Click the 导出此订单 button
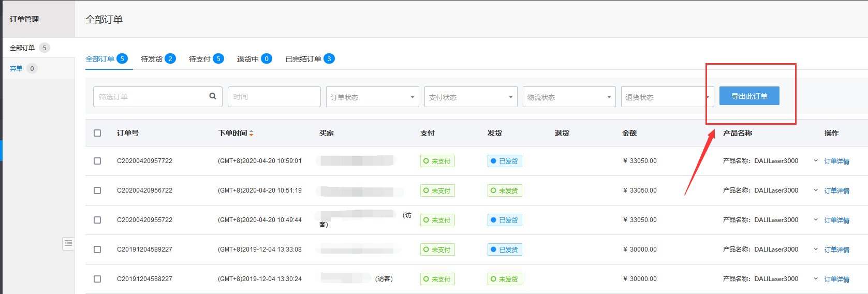The width and height of the screenshot is (868, 294). click(x=749, y=96)
